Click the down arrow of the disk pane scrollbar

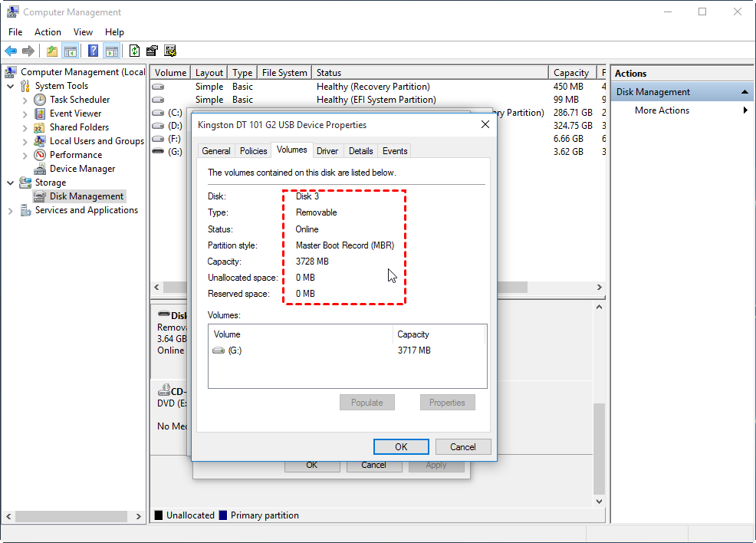click(600, 502)
